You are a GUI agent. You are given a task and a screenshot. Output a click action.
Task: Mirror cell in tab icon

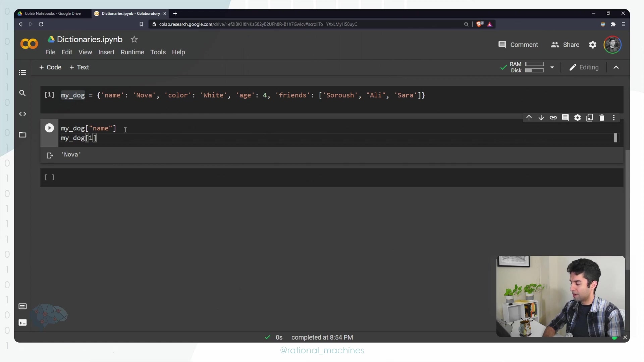coord(590,118)
